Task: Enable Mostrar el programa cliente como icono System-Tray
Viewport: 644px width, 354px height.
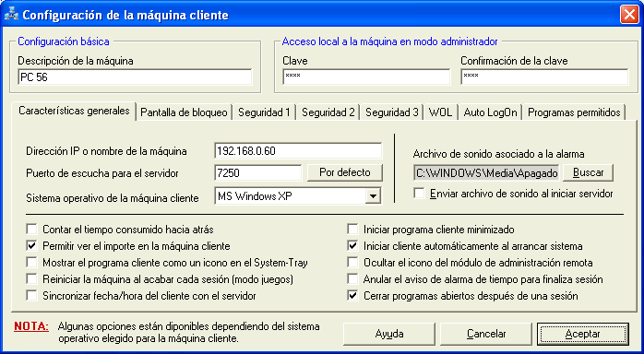Action: (x=31, y=262)
